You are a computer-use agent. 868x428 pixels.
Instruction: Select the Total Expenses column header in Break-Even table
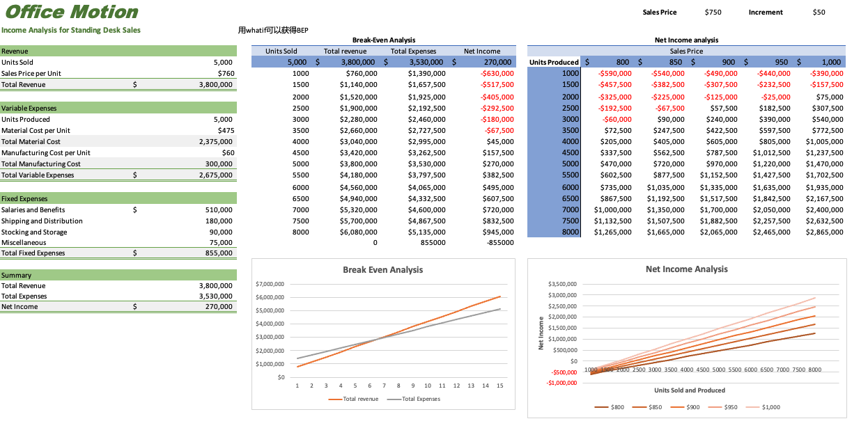(413, 51)
